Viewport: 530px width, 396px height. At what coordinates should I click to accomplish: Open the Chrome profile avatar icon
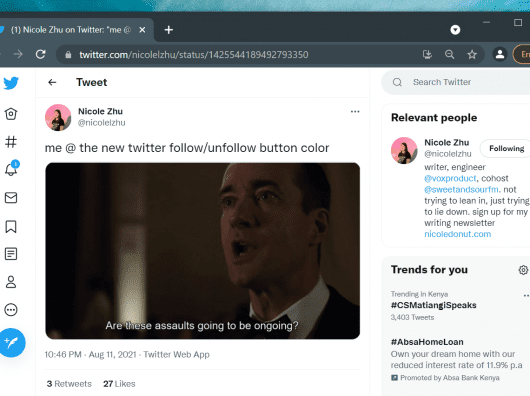500,54
